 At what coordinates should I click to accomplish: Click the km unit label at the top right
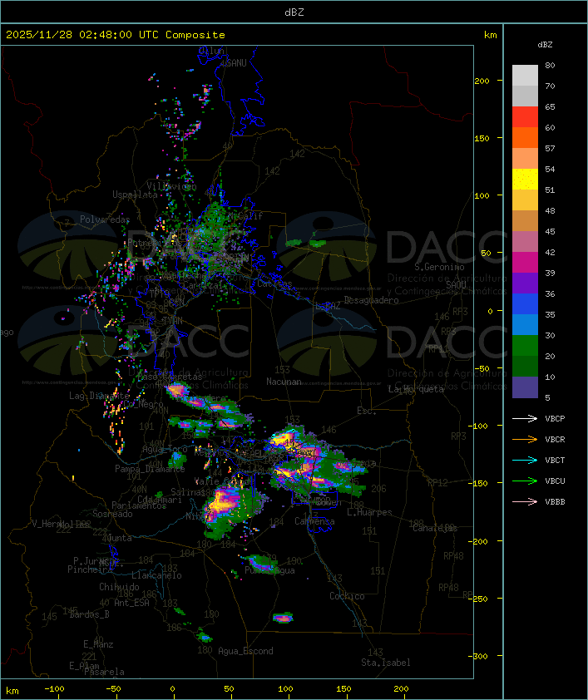(x=490, y=35)
